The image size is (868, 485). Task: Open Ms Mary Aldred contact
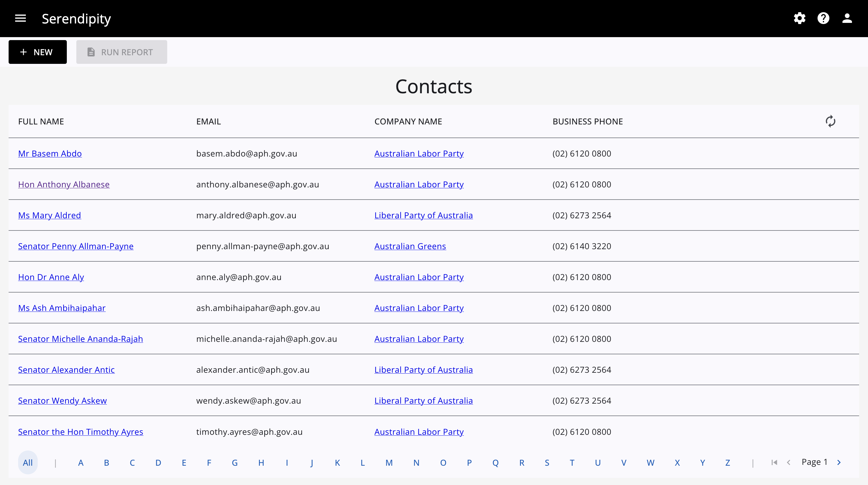tap(50, 215)
